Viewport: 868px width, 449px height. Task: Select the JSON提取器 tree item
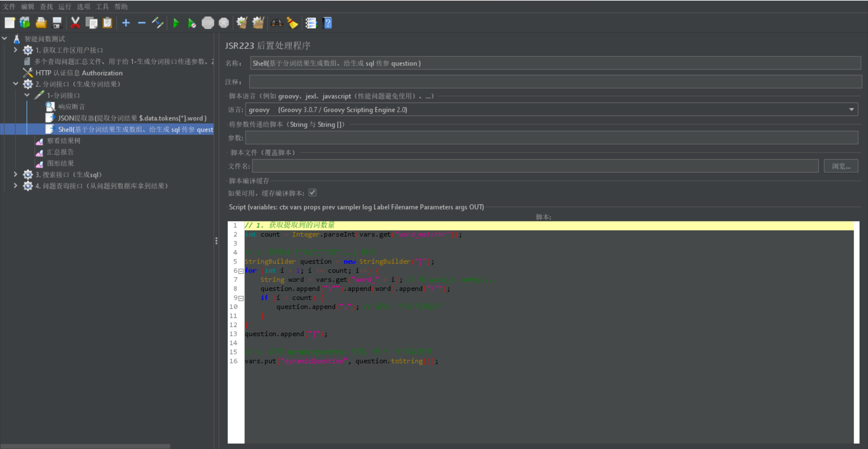132,118
